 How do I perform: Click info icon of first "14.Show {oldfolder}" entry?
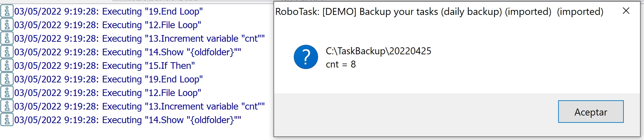point(7,52)
